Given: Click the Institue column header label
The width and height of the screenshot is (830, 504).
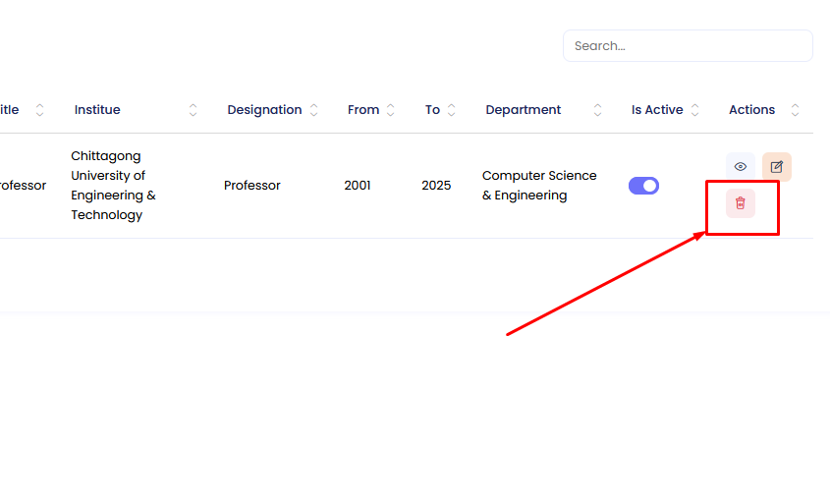Looking at the screenshot, I should [97, 110].
